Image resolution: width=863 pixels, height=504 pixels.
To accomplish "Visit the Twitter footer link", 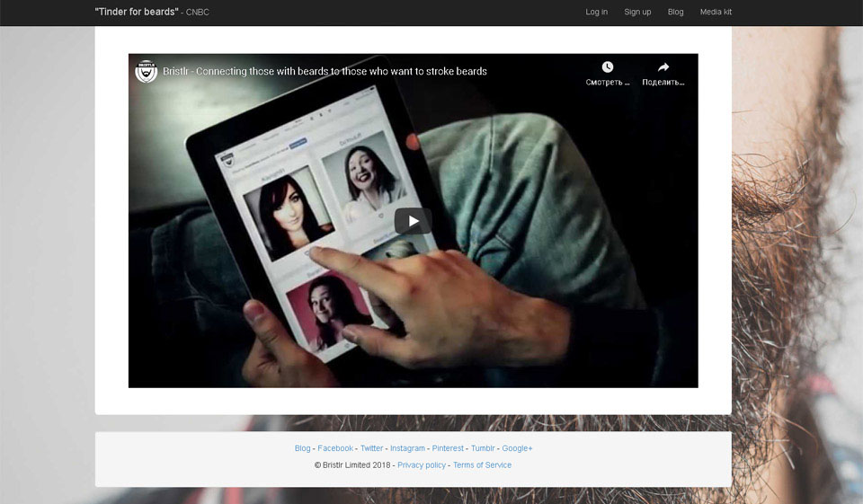I will tap(371, 448).
